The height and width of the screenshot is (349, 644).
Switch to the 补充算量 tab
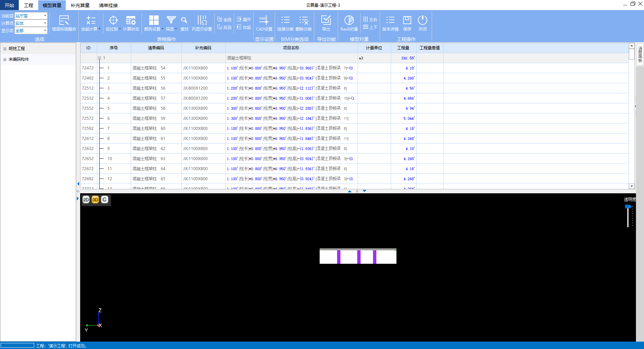pos(80,5)
